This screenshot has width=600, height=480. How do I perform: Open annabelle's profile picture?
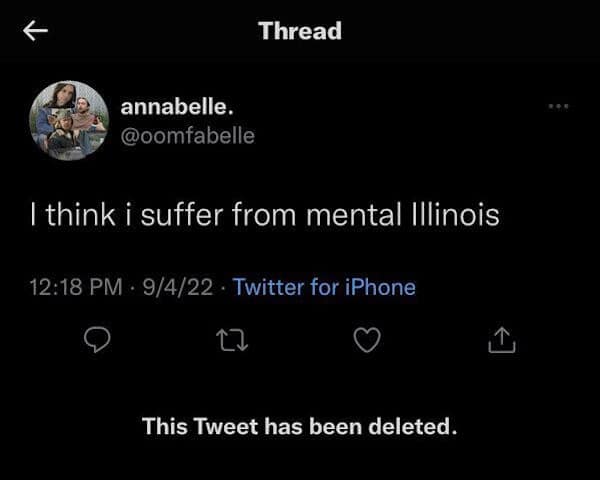(x=68, y=120)
